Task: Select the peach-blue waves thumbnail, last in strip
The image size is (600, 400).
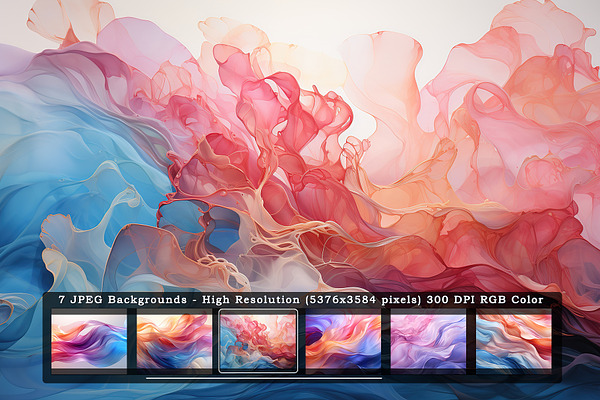Action: click(514, 341)
